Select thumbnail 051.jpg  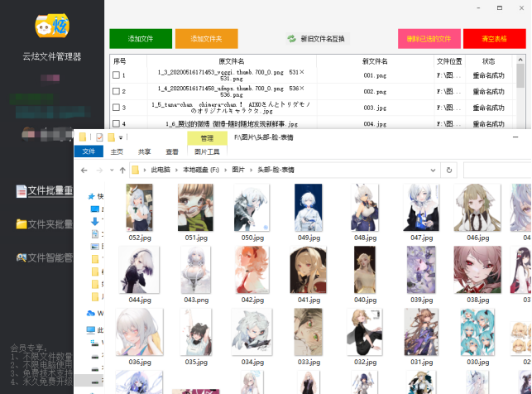tap(196, 208)
